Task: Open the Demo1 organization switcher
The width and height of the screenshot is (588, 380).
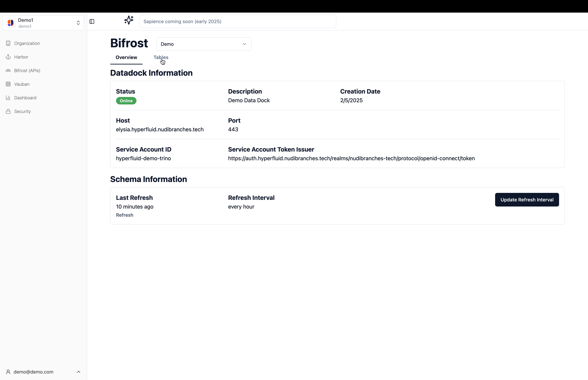Action: 43,23
